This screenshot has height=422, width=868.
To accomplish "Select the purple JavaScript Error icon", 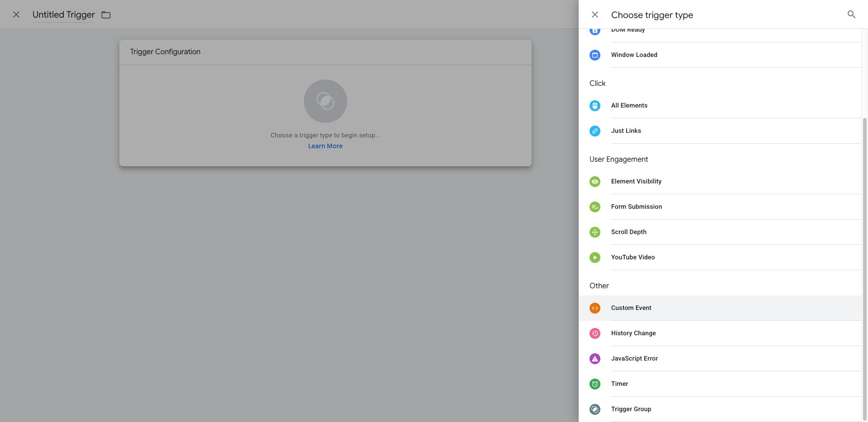I will click(x=595, y=359).
